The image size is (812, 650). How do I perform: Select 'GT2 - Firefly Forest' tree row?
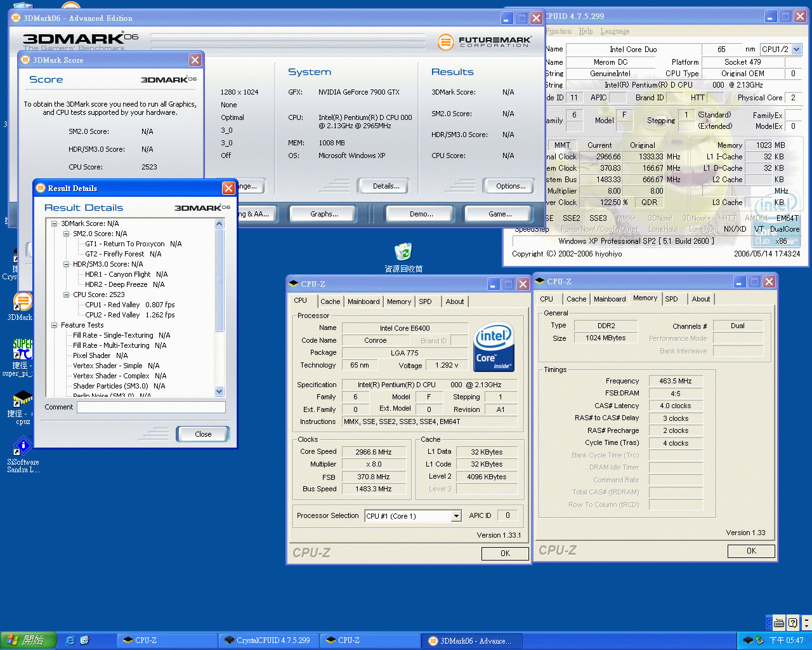pyautogui.click(x=123, y=254)
